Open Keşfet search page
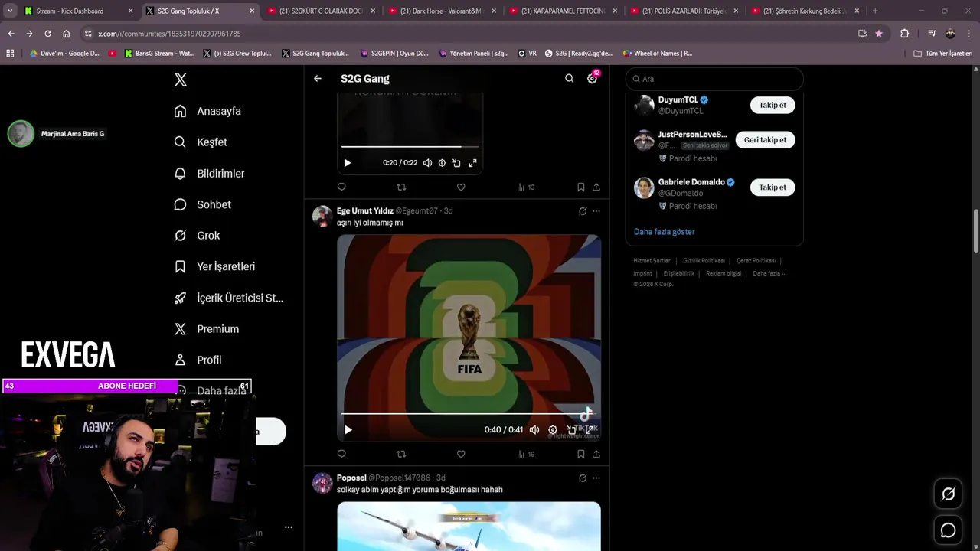The width and height of the screenshot is (980, 551). click(201, 142)
